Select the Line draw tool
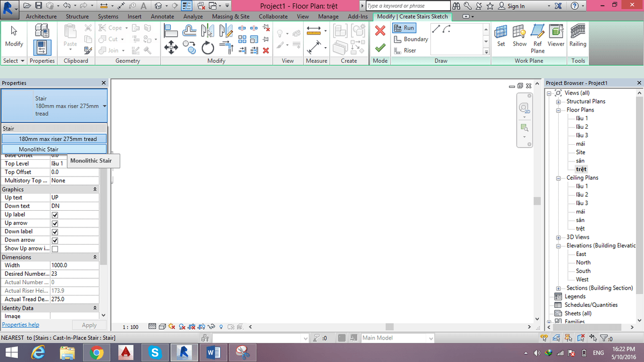 tap(436, 28)
